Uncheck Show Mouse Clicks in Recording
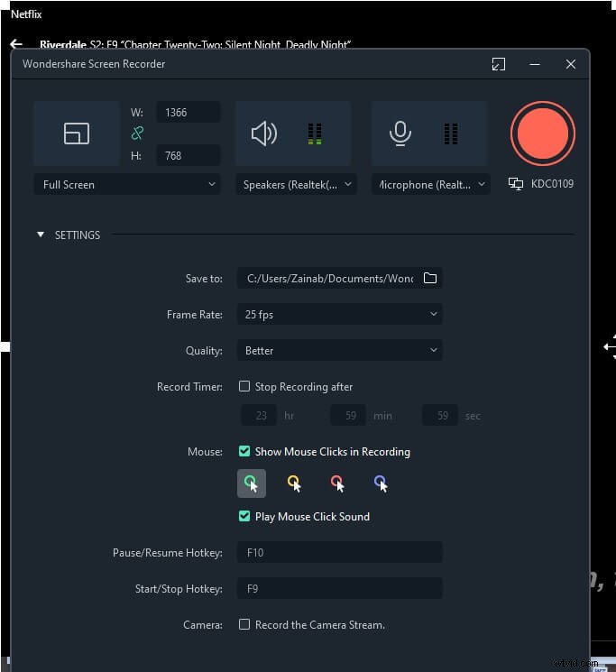The height and width of the screenshot is (672, 616). pyautogui.click(x=244, y=451)
